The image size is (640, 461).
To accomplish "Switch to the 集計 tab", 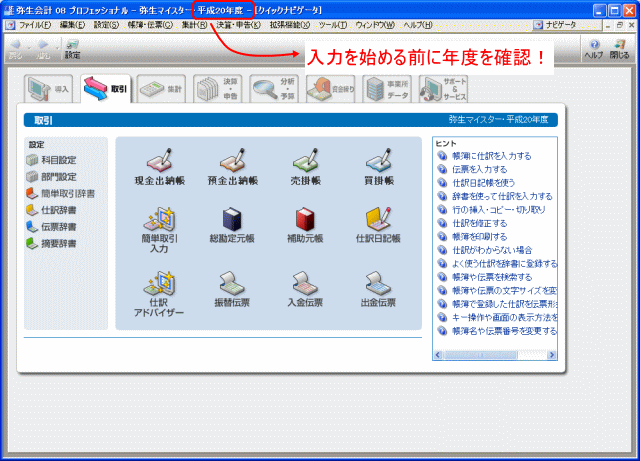I will (161, 89).
